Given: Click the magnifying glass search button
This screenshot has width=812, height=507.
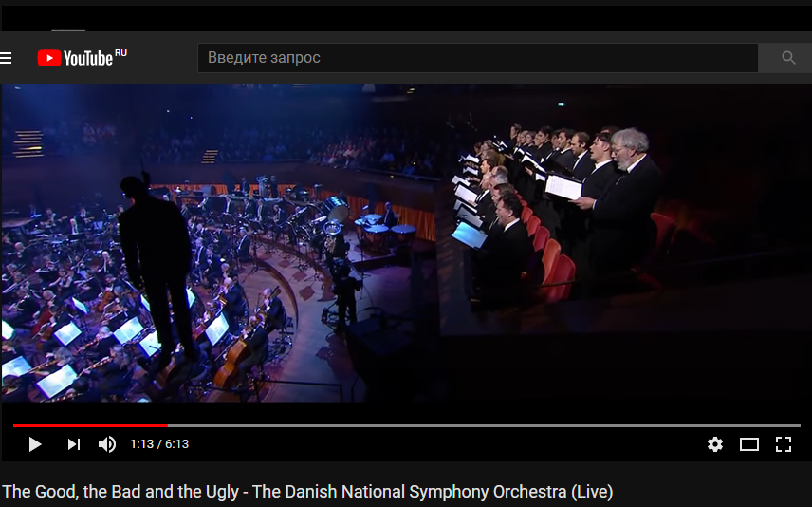Looking at the screenshot, I should point(788,58).
